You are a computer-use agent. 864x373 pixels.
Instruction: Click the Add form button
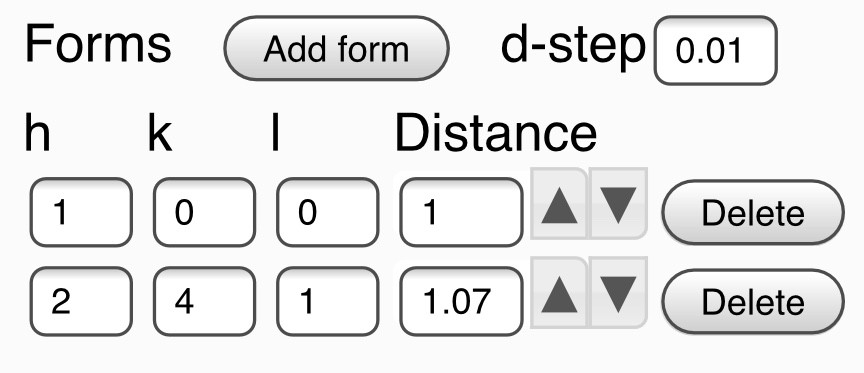click(336, 48)
